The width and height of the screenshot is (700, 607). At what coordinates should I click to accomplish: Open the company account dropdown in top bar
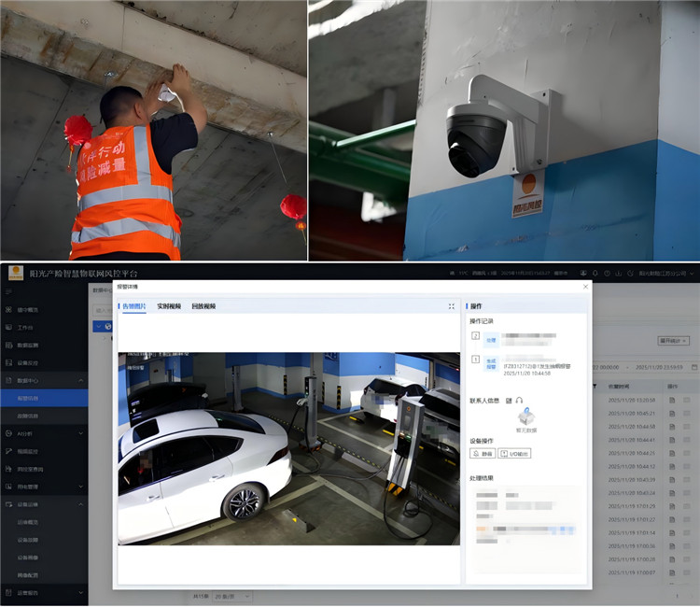click(666, 274)
